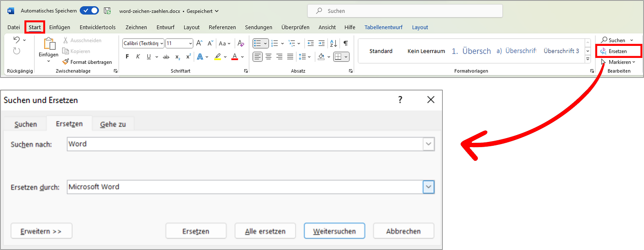Viewport: 644px width, 250px height.
Task: Open help with the question mark in dialog
Action: [x=400, y=100]
